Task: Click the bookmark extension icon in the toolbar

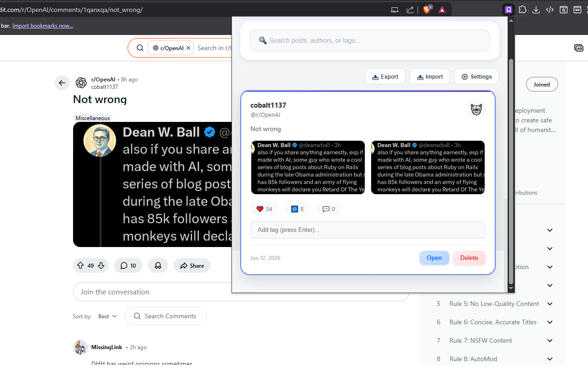Action: 509,10
